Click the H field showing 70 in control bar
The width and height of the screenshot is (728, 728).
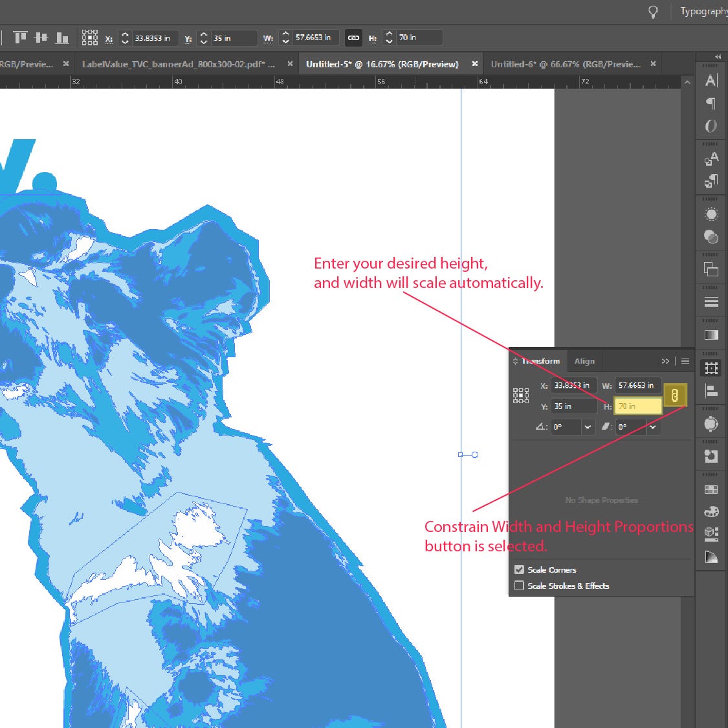click(x=419, y=38)
